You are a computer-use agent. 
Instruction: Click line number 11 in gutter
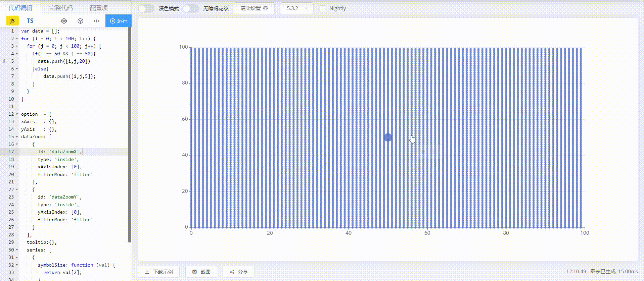(x=11, y=106)
